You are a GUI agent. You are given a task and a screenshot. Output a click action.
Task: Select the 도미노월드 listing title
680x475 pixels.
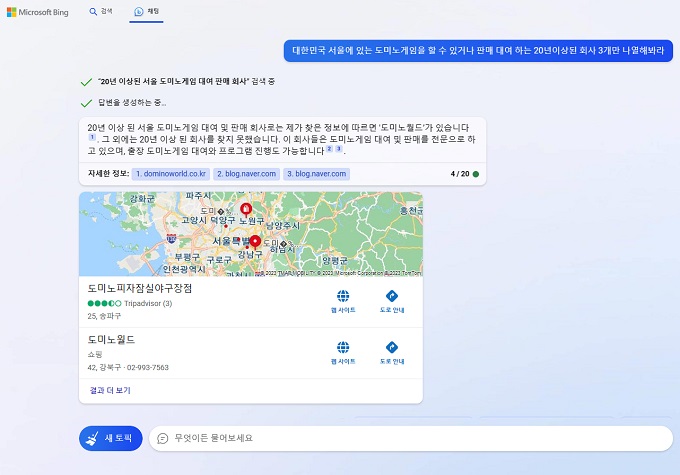tap(111, 340)
